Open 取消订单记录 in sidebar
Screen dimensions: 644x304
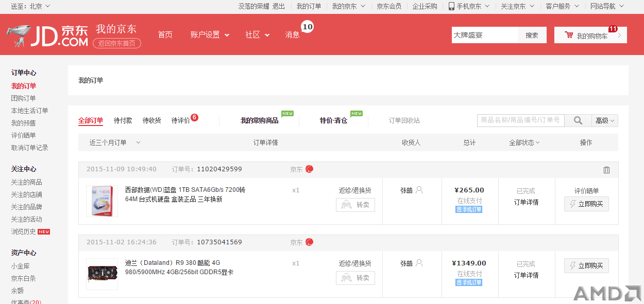[x=30, y=148]
